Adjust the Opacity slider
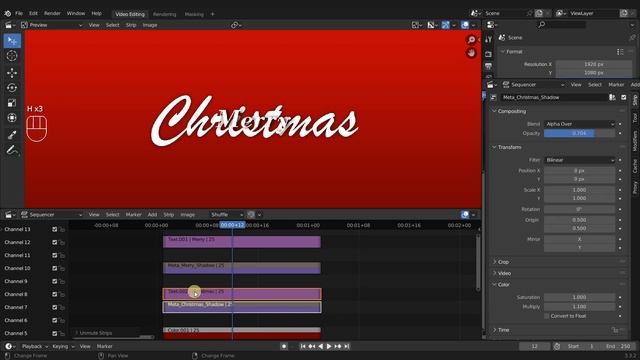The image size is (640, 360). (x=579, y=133)
